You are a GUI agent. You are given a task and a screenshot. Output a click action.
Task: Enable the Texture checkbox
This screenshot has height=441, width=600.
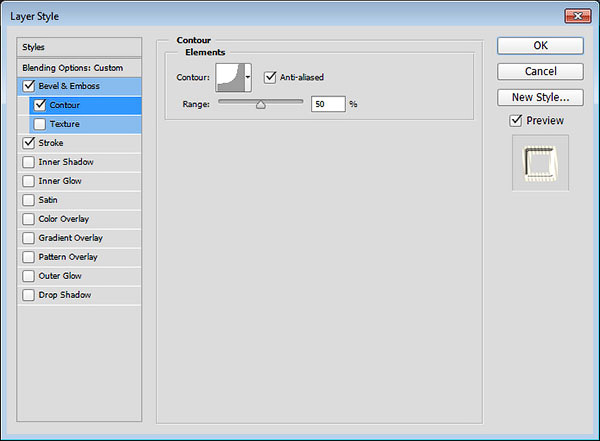[x=40, y=124]
